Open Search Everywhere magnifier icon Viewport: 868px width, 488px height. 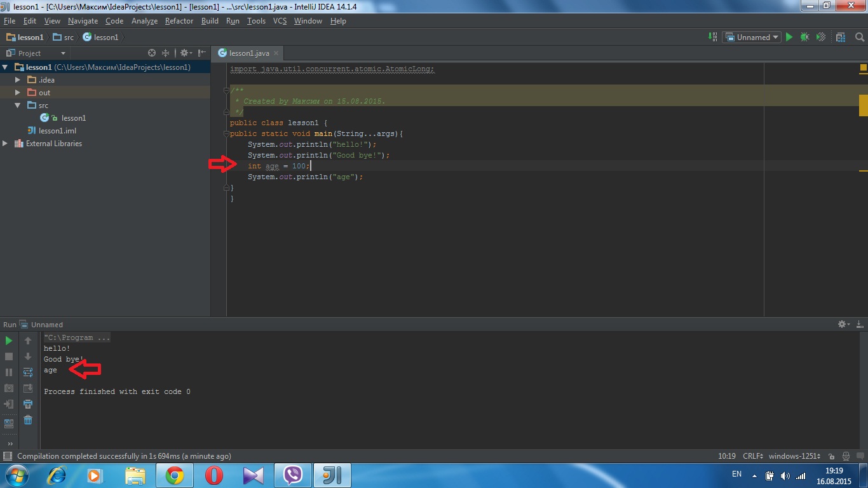click(859, 37)
